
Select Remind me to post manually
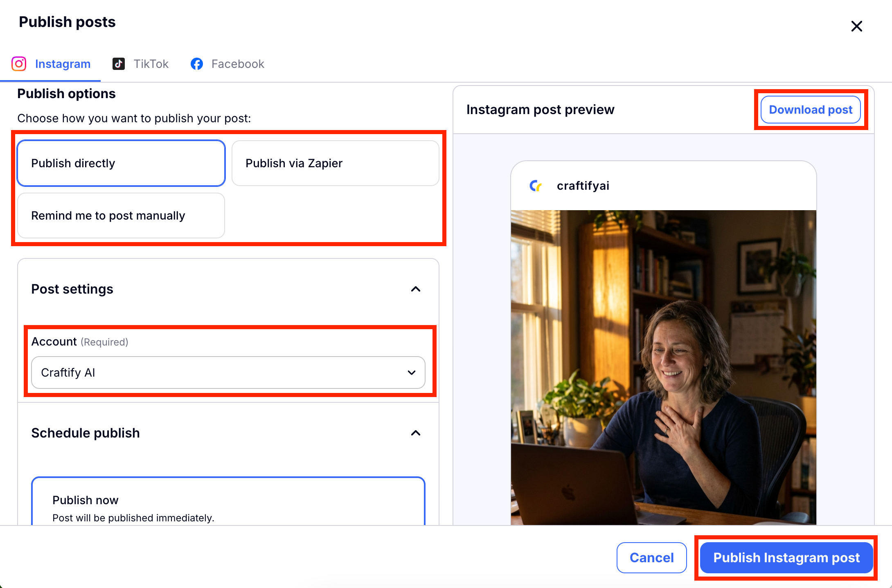(x=121, y=215)
